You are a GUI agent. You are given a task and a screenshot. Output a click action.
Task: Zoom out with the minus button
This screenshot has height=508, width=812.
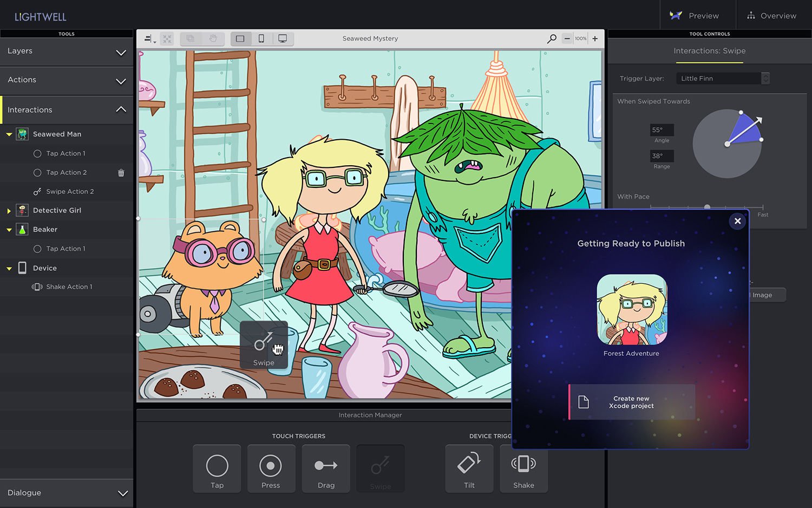pyautogui.click(x=567, y=38)
